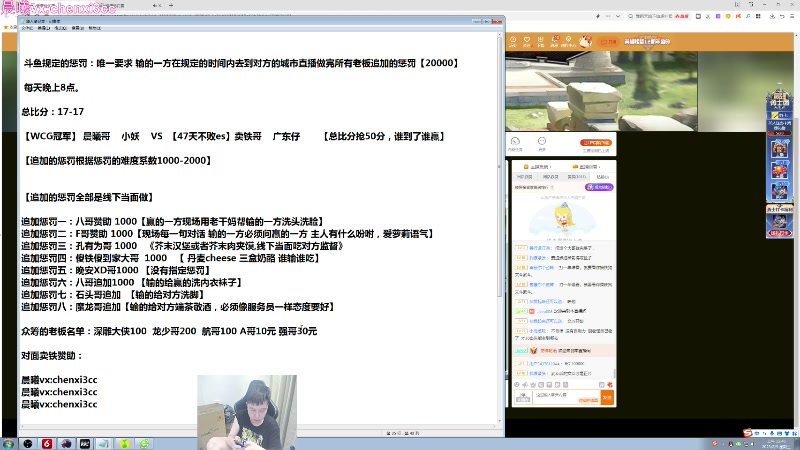This screenshot has height=450, width=800.
Task: Click the download icon in Douyu header
Action: [x=540, y=41]
